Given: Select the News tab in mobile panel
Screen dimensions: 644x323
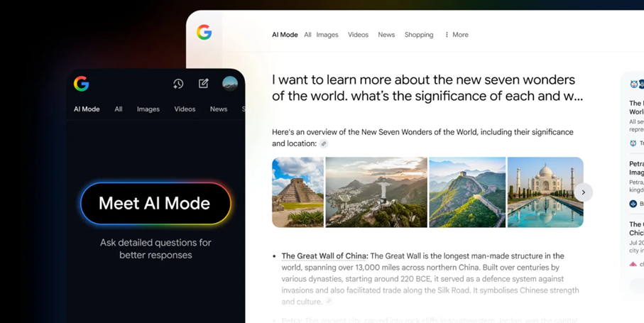Looking at the screenshot, I should [x=219, y=109].
